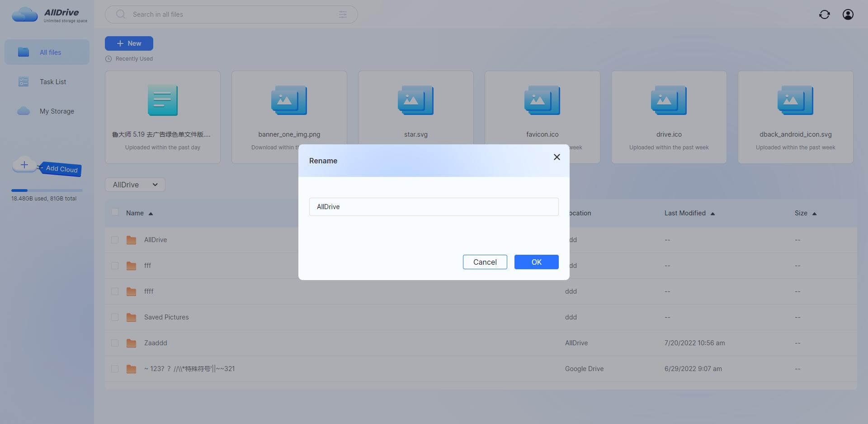Screen dimensions: 868x424
Task: Click the Name column header text
Action: point(135,213)
